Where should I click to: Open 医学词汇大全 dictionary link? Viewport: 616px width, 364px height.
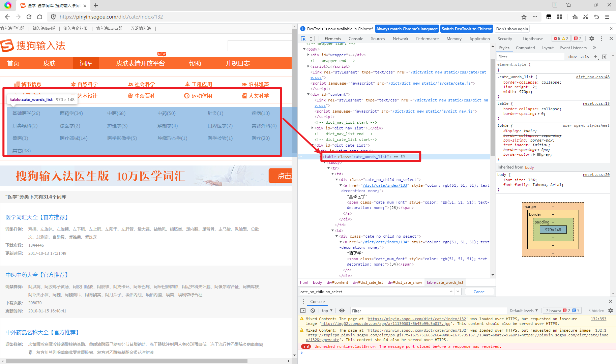point(37,217)
